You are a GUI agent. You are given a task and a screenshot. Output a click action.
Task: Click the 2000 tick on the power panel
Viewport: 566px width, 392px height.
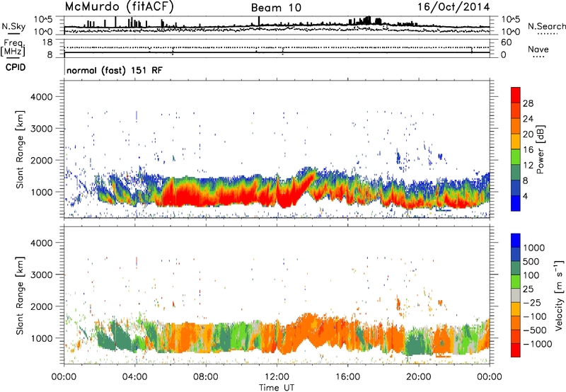tap(42, 160)
